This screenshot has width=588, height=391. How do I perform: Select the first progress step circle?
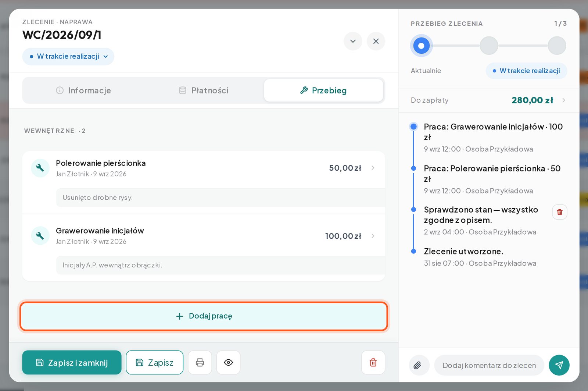tap(421, 46)
